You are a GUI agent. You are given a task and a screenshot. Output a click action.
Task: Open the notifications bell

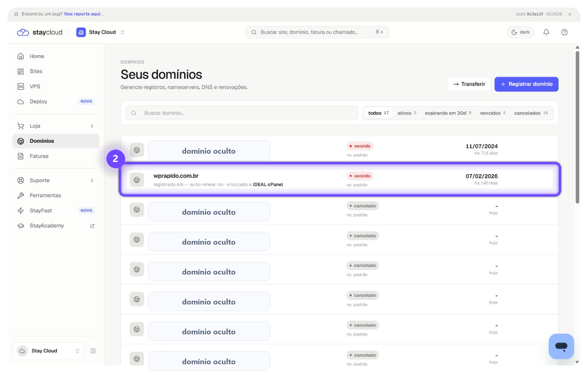click(546, 32)
